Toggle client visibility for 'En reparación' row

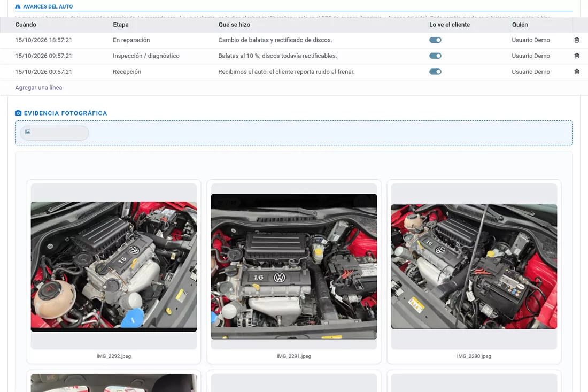coord(435,40)
